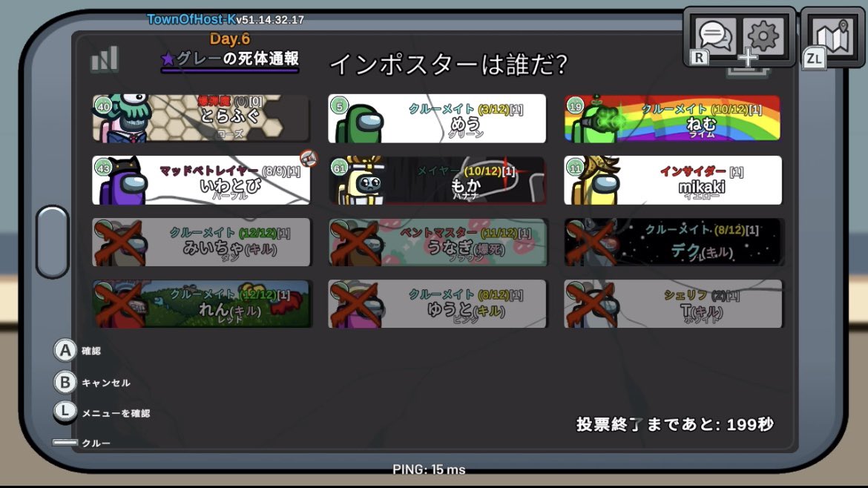Click the level 11 badge on mikaki

(x=575, y=167)
